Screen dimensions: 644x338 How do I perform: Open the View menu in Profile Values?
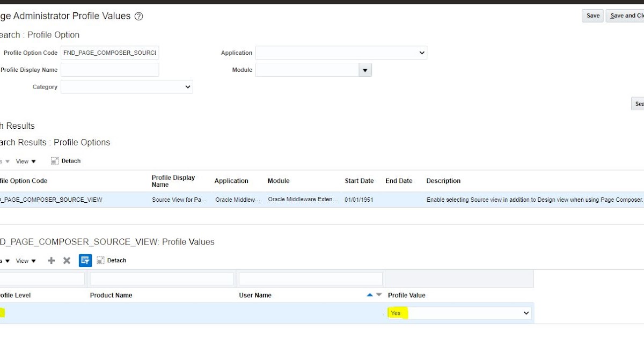(26, 261)
